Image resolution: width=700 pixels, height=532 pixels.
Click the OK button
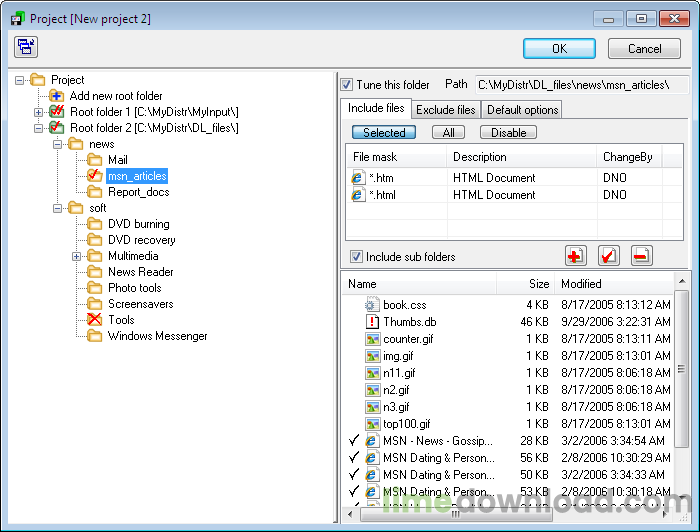(559, 48)
